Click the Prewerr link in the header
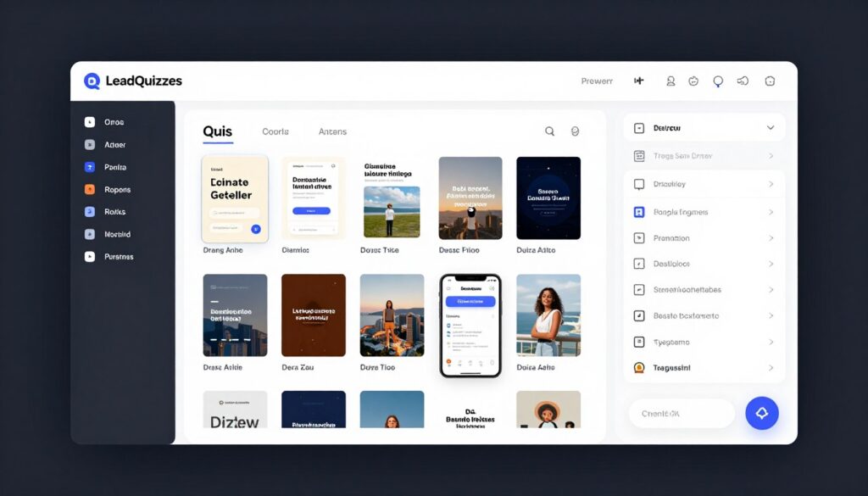The image size is (868, 496). 596,81
